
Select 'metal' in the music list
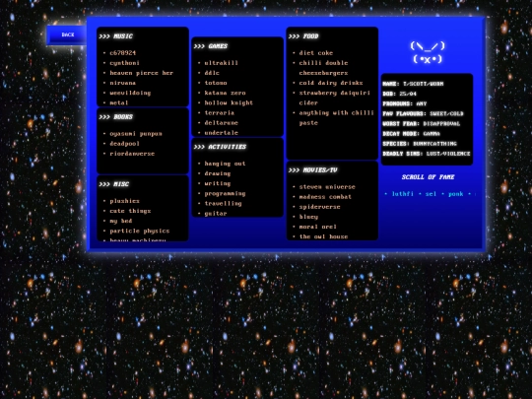click(x=119, y=102)
